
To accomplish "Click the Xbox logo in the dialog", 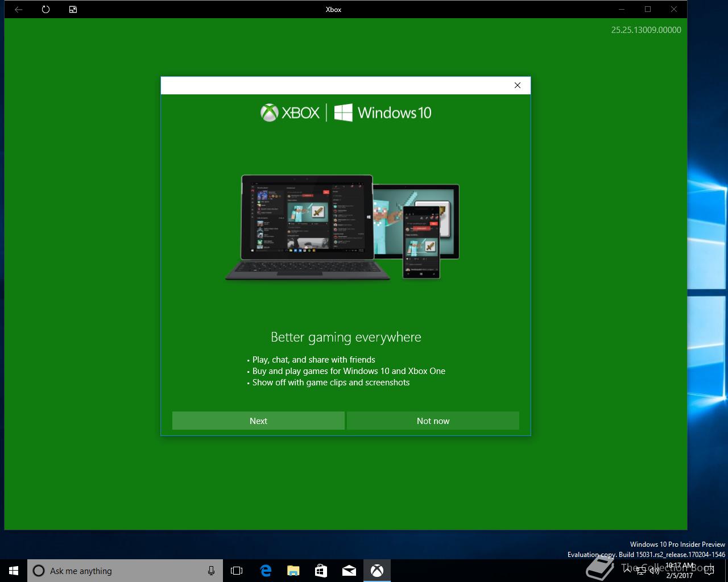I will click(290, 113).
